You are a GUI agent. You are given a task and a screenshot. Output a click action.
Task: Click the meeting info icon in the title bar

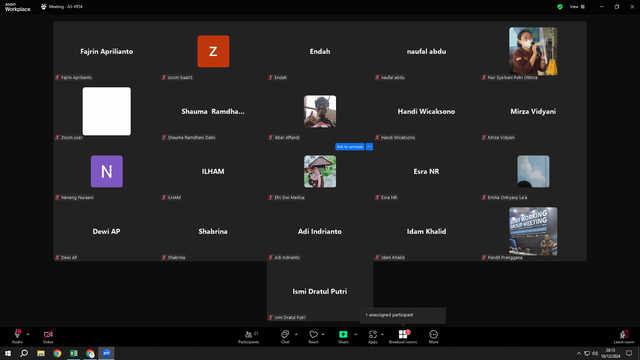(44, 7)
